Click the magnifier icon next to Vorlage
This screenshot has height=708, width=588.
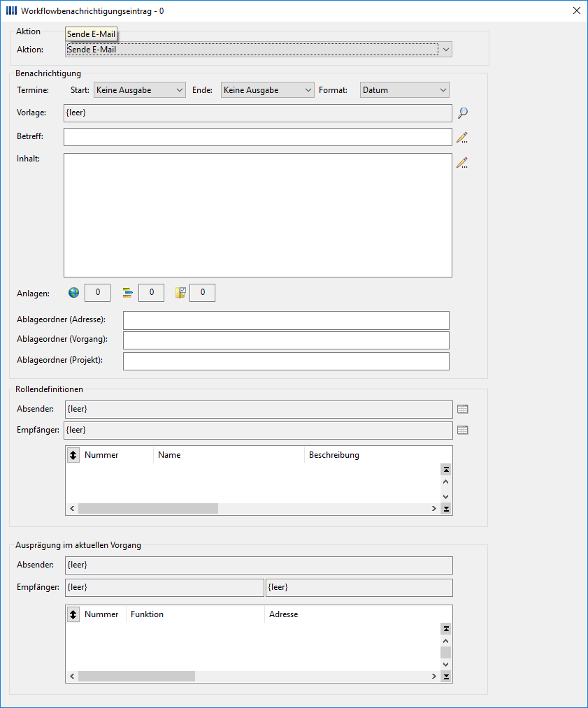click(462, 113)
